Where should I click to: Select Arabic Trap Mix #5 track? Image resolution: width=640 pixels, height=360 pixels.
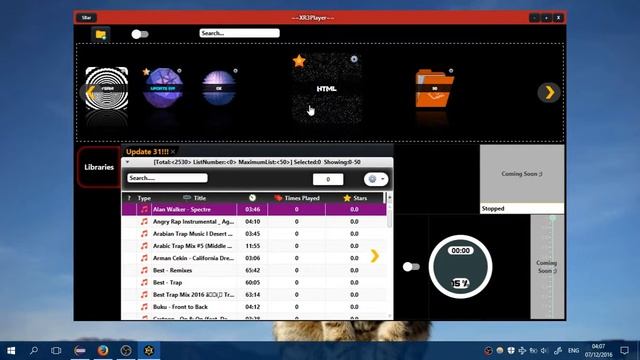[254, 246]
